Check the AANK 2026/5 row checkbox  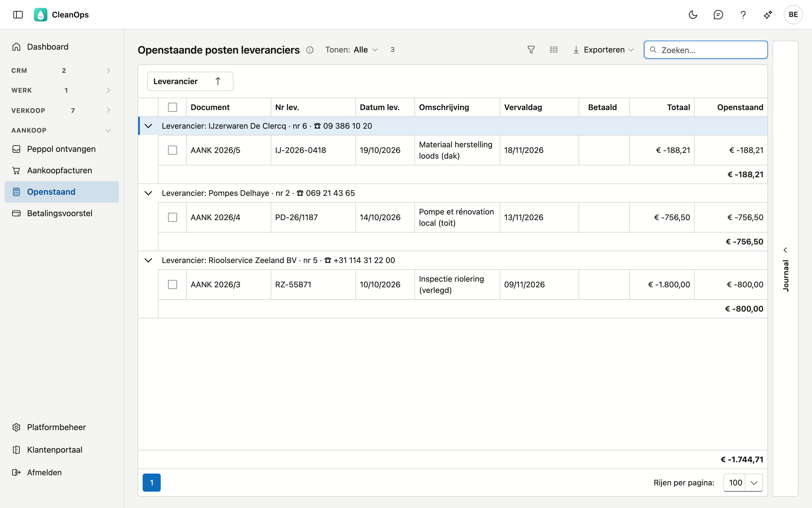point(173,150)
